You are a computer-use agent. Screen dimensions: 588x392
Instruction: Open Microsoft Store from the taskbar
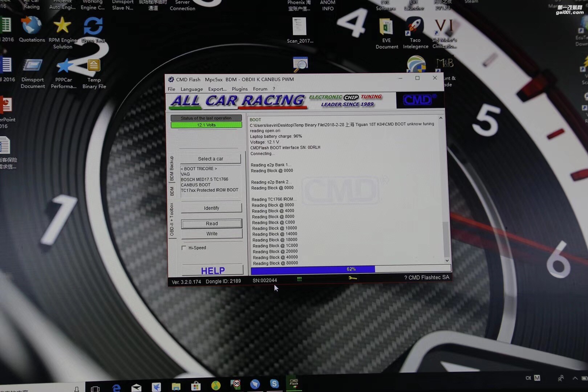tap(196, 386)
